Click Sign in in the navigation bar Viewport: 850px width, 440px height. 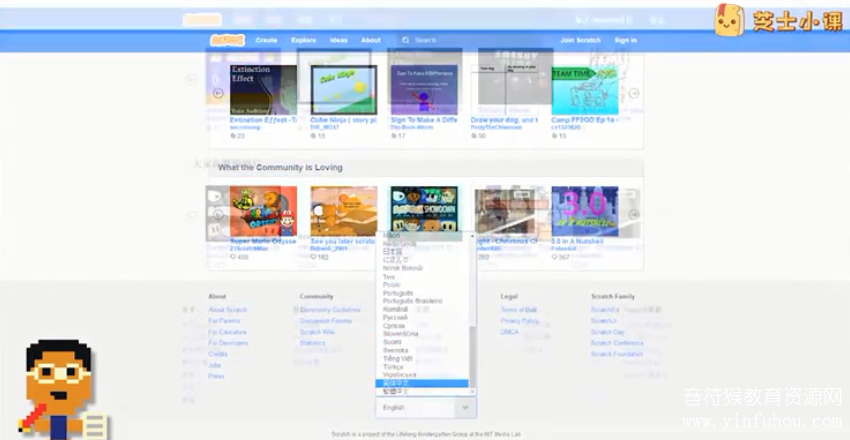coord(626,40)
